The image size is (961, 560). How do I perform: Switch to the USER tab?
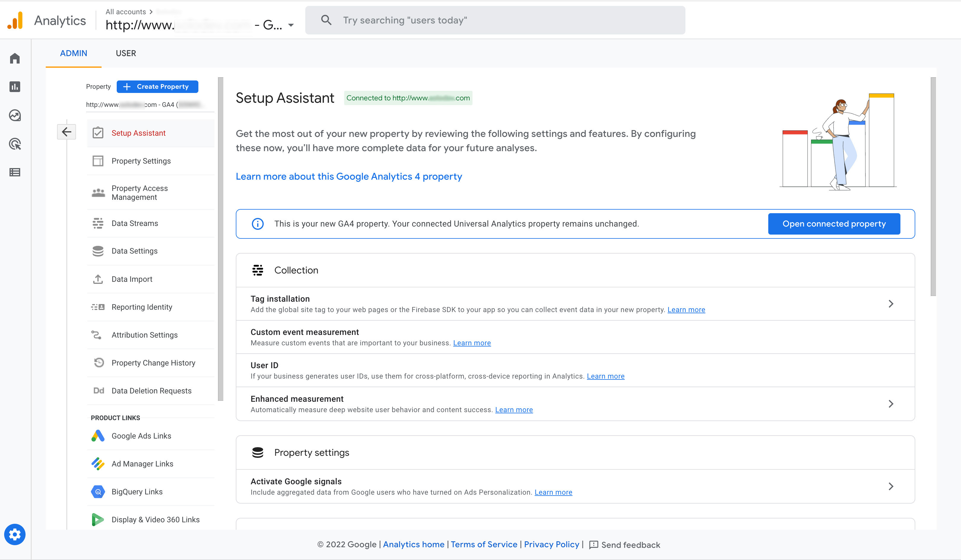pos(126,53)
